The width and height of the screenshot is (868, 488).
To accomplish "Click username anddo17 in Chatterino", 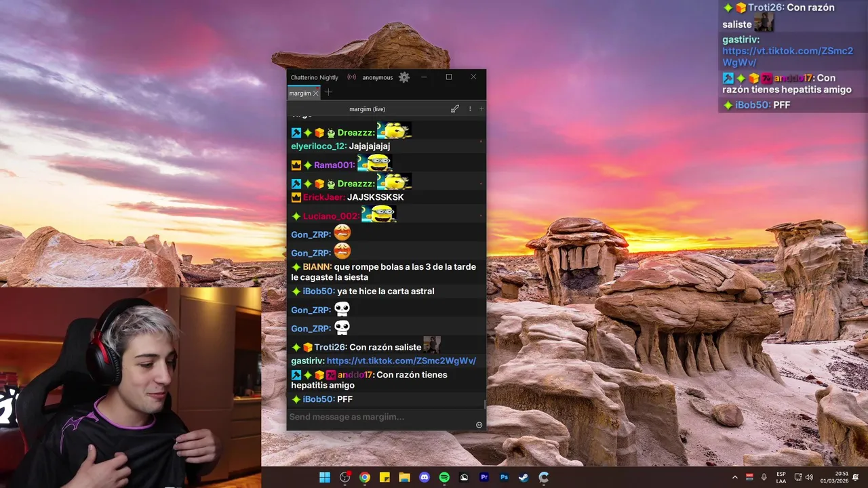I will coord(355,375).
